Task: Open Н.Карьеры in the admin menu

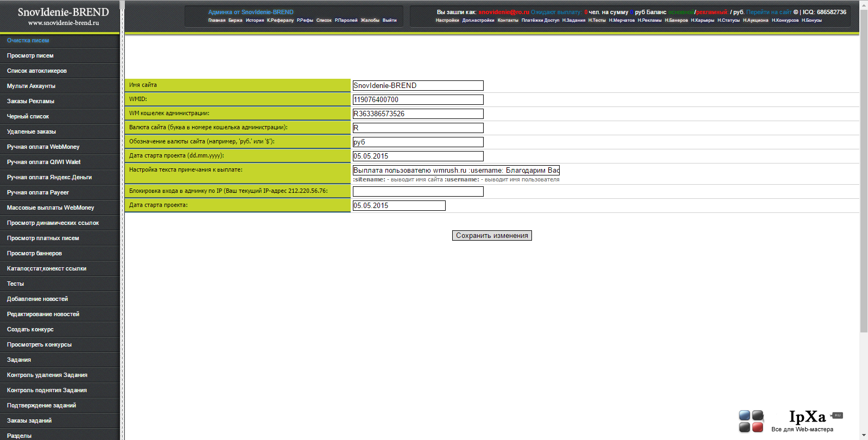Action: point(702,20)
